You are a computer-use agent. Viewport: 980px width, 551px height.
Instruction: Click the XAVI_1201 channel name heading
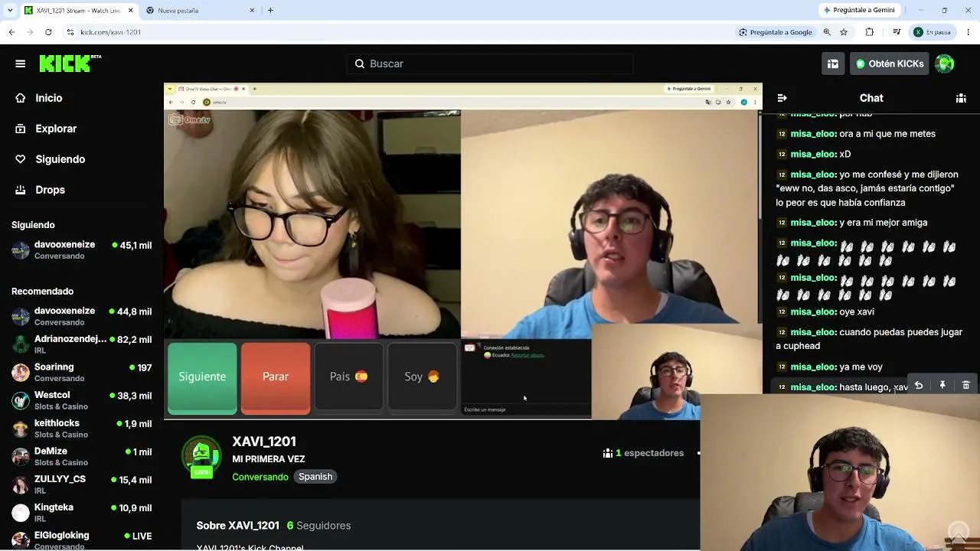point(264,442)
